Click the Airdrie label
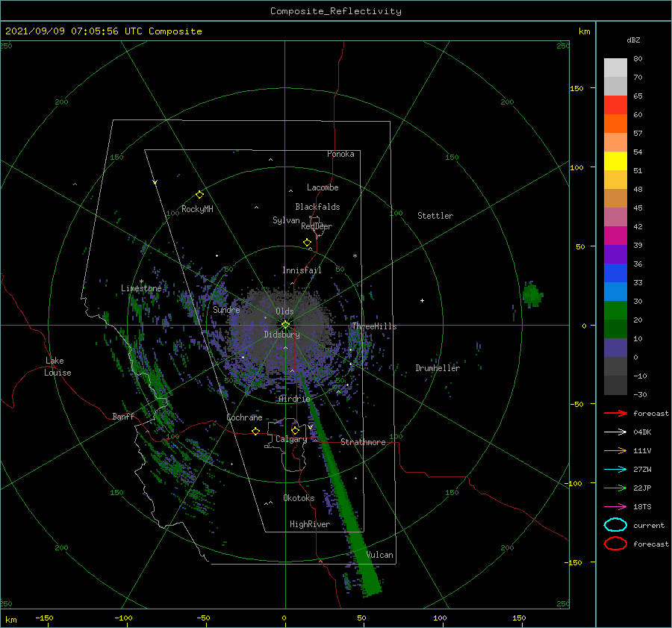The width and height of the screenshot is (672, 628). pyautogui.click(x=294, y=399)
